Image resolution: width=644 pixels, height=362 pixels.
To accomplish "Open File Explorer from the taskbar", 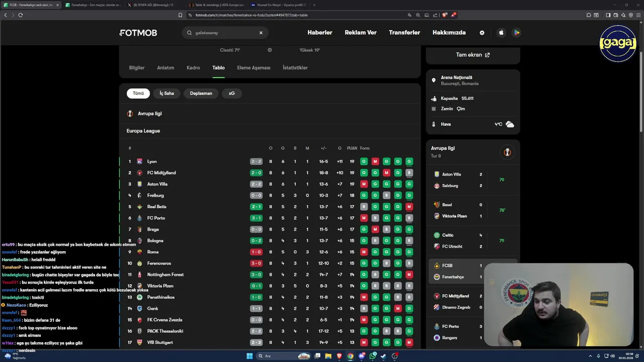I will point(328,356).
